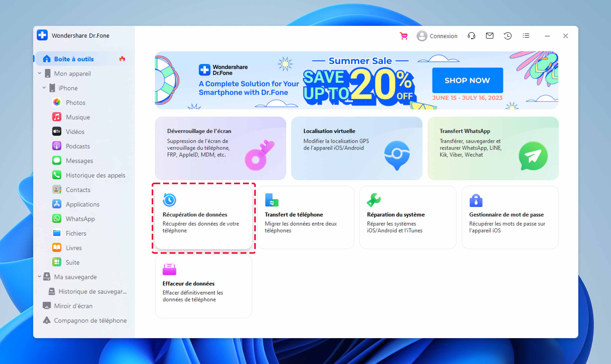Image resolution: width=611 pixels, height=364 pixels.
Task: Open Transfert de téléphone tool
Action: 306,217
